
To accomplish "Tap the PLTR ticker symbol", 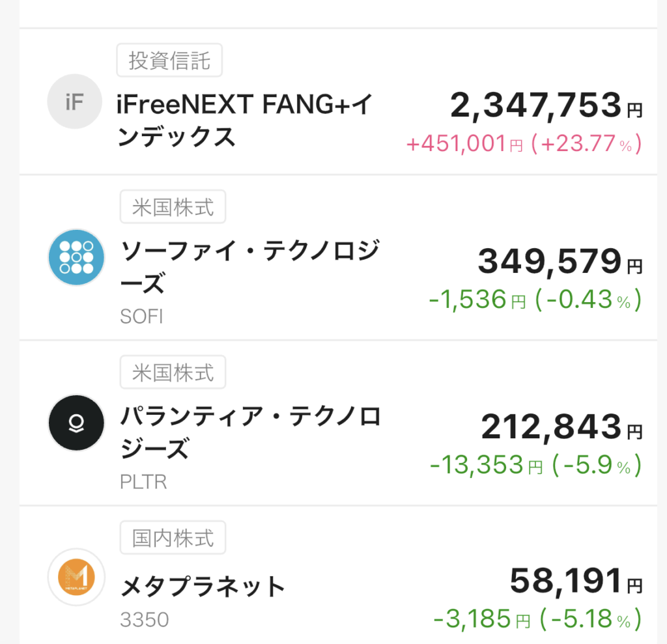I will 143,482.
